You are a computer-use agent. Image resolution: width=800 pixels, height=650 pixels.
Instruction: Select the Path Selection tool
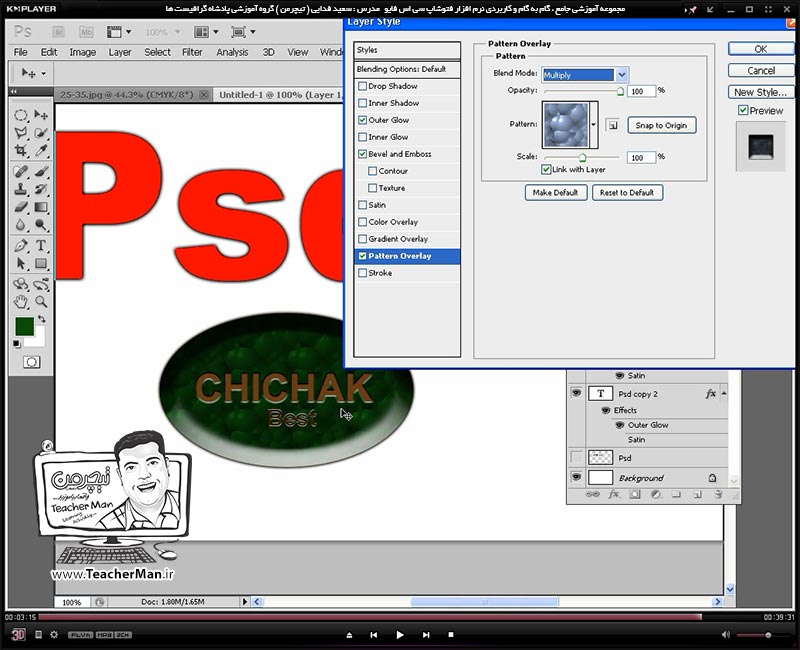(x=21, y=263)
